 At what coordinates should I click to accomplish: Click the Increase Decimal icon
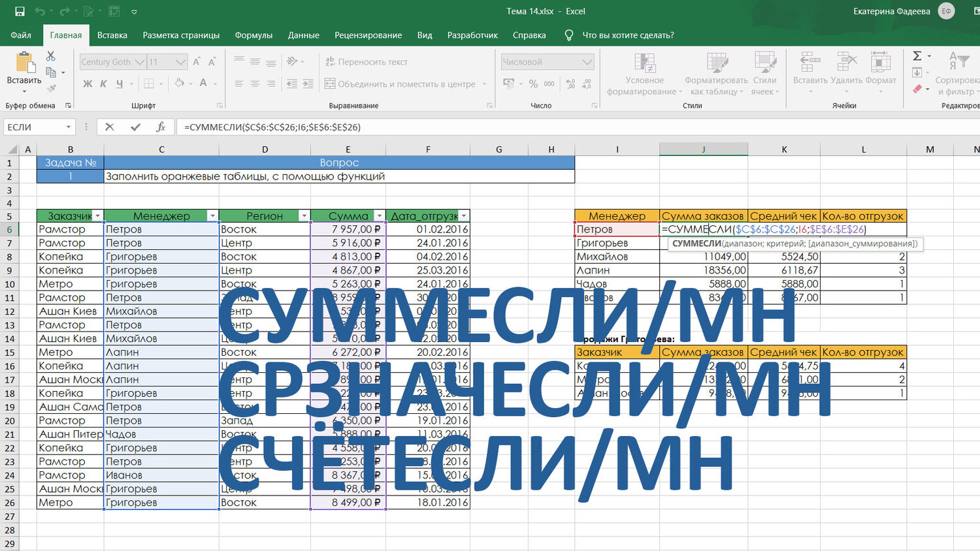[570, 84]
